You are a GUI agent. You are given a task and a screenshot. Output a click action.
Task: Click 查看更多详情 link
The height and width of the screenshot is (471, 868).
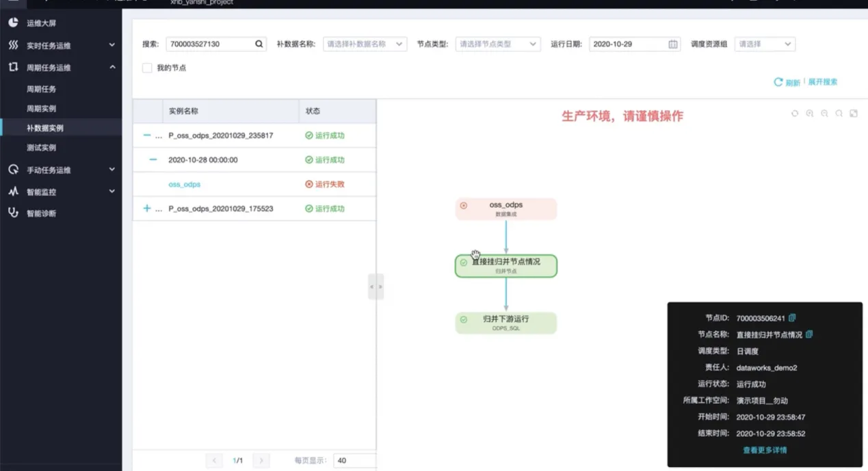coord(765,450)
